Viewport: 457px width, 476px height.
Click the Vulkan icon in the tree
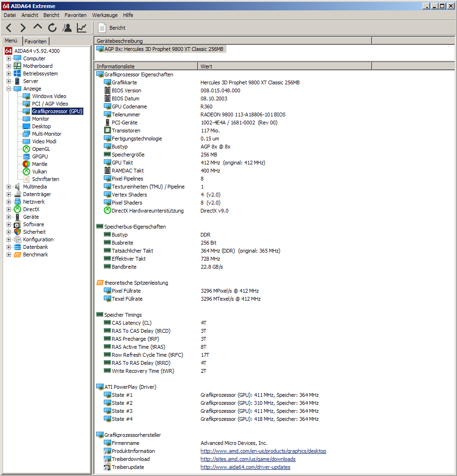[x=26, y=172]
